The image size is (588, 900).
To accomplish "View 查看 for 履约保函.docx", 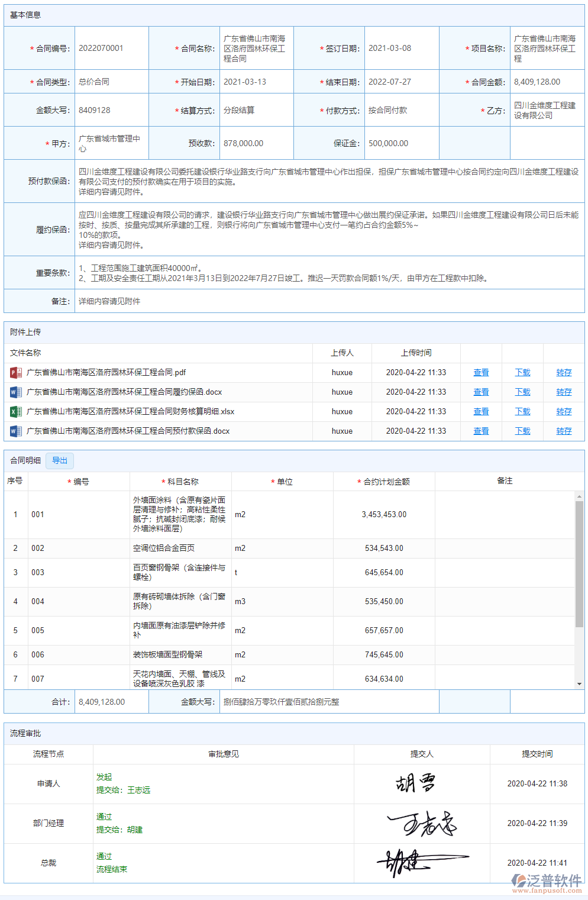I will click(x=481, y=392).
